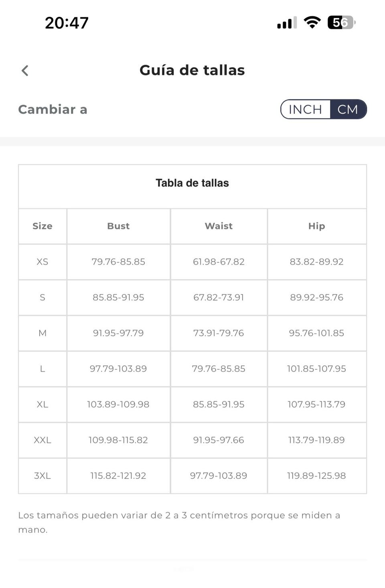
Task: Select the 3XL size row label
Action: coord(43,476)
